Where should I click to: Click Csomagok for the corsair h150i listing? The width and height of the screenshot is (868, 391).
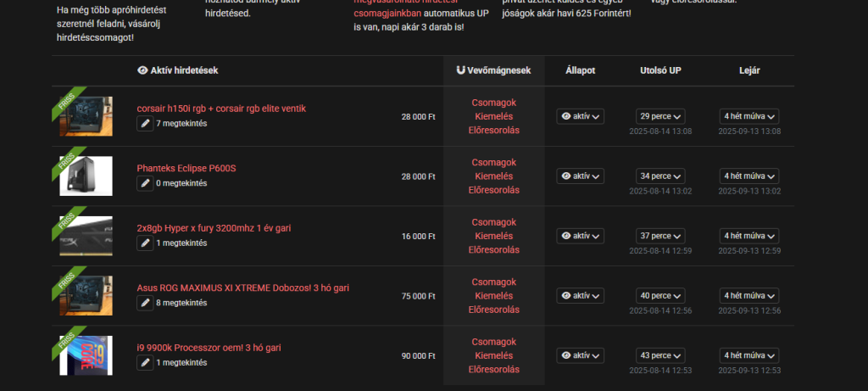493,103
